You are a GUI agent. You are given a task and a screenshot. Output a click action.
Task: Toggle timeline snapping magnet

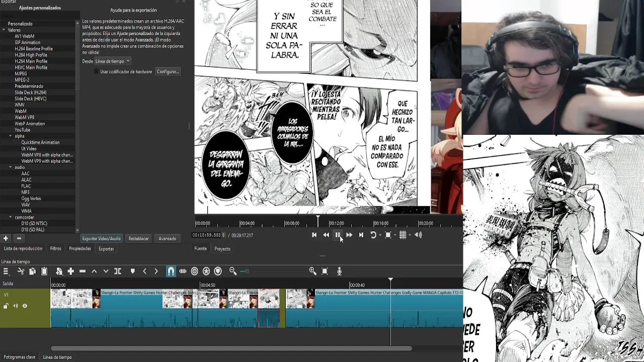[x=171, y=271]
